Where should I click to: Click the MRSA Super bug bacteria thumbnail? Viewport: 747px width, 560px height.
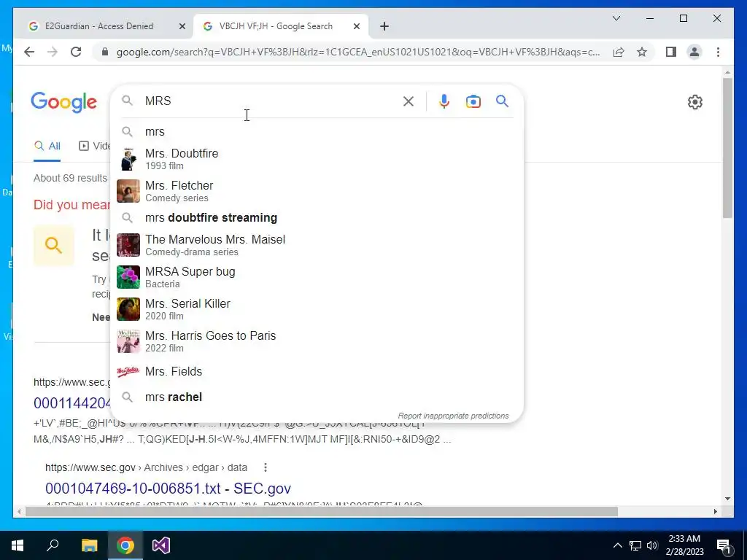point(128,277)
